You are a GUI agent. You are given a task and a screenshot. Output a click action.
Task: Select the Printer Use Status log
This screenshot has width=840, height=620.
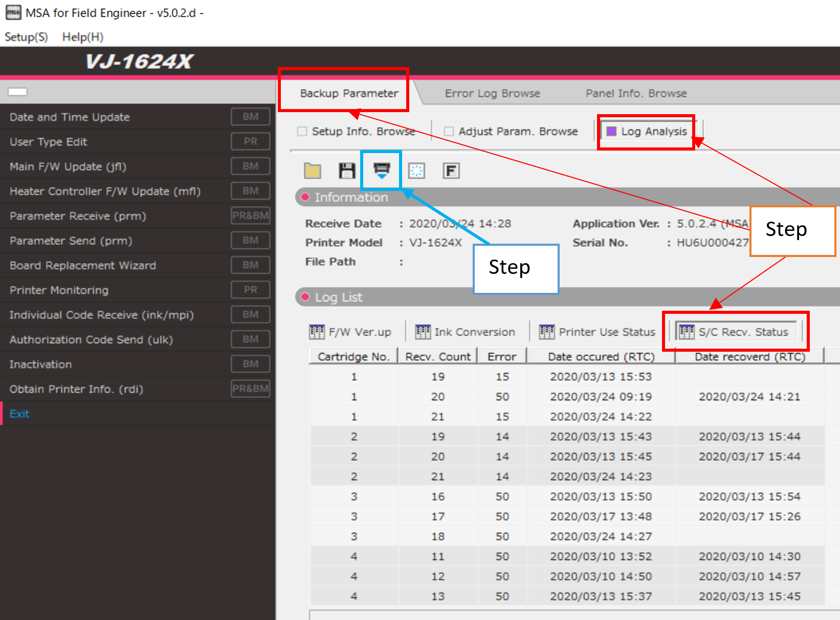[597, 332]
